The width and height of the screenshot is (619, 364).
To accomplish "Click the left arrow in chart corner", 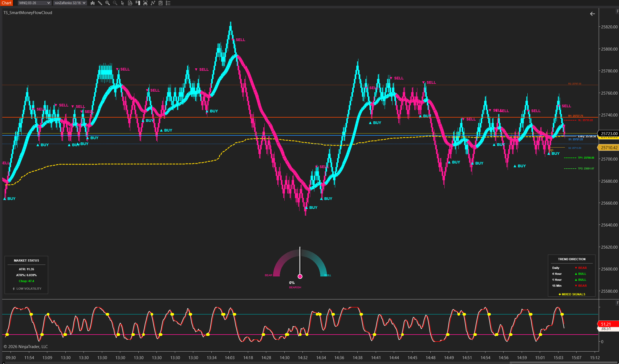I will click(593, 14).
